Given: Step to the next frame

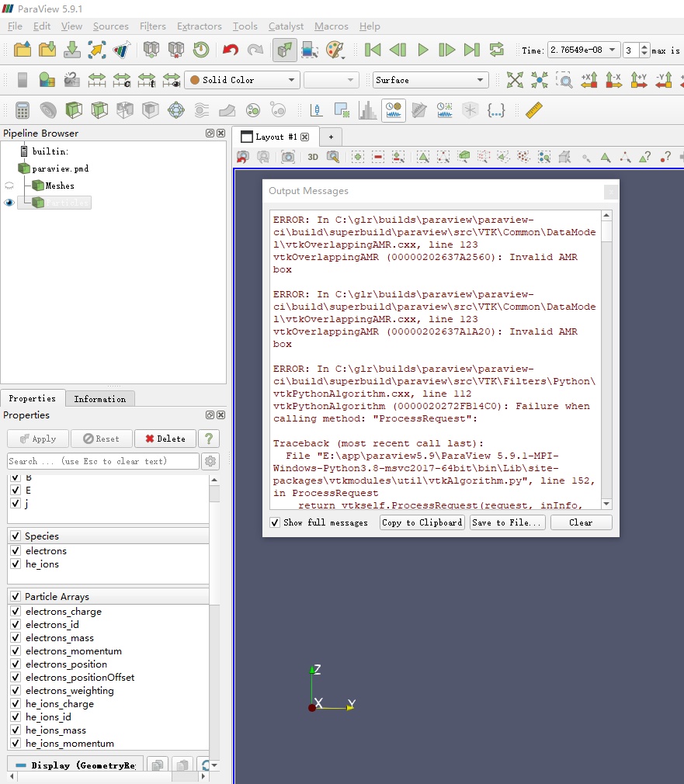Looking at the screenshot, I should click(x=446, y=50).
